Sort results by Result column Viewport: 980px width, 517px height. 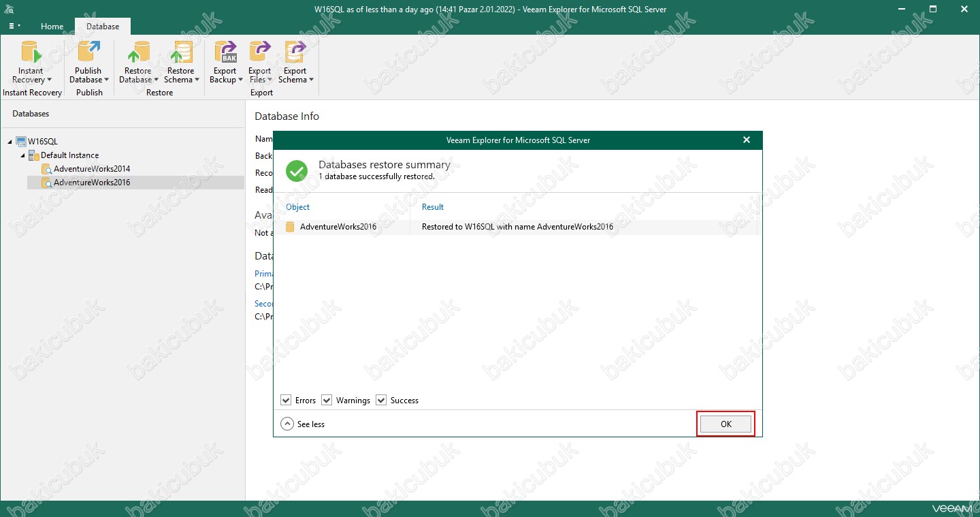pos(433,206)
